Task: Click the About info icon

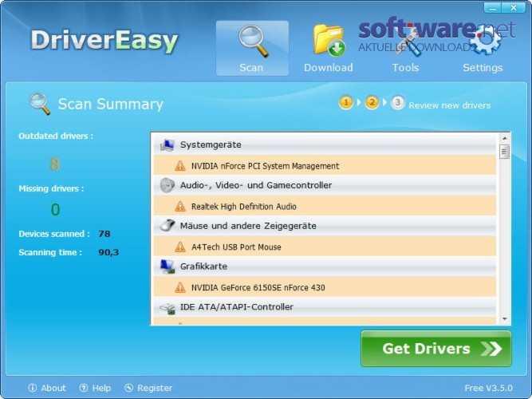Action: 33,388
